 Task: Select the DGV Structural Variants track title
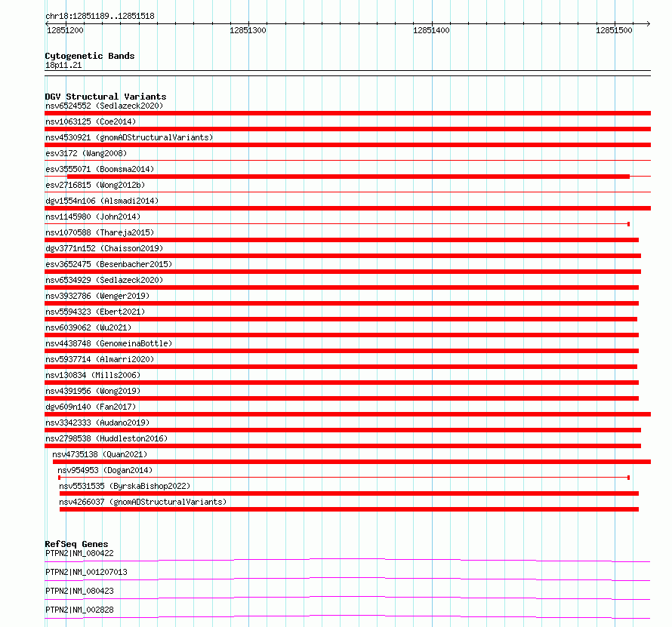[x=106, y=97]
